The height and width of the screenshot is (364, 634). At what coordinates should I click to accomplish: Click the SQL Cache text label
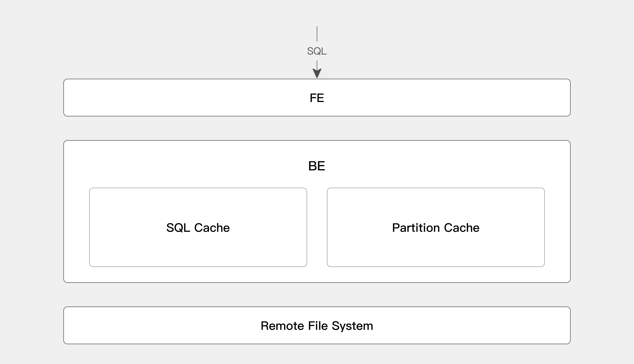coord(198,228)
